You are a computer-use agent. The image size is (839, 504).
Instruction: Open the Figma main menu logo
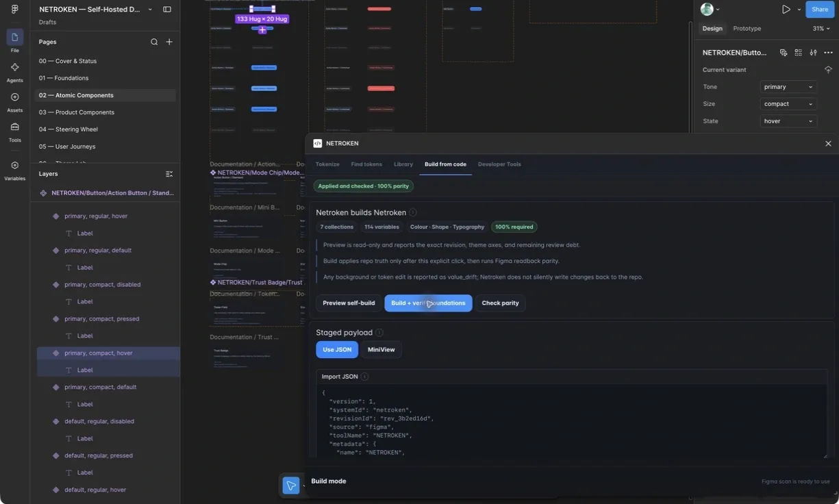(14, 10)
